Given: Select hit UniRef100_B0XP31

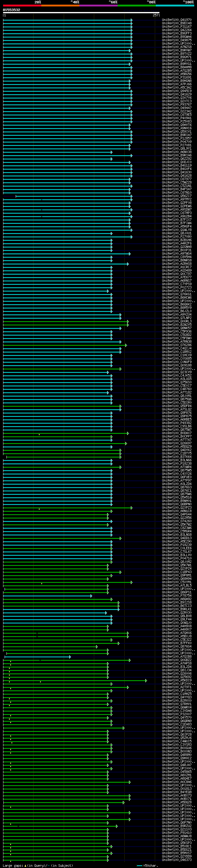Looking at the screenshot, I should pos(177,250).
